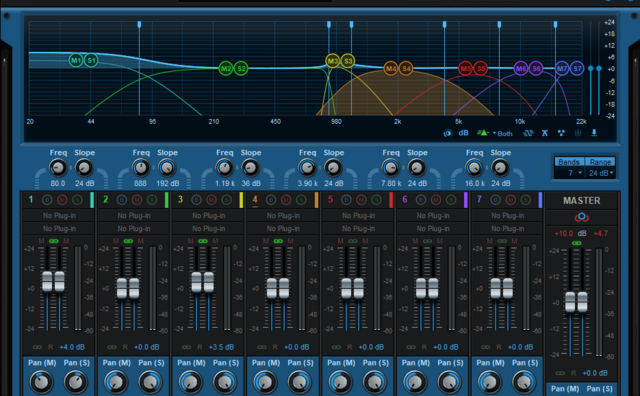Click band 1's +4.0 dB gain value

click(x=72, y=347)
